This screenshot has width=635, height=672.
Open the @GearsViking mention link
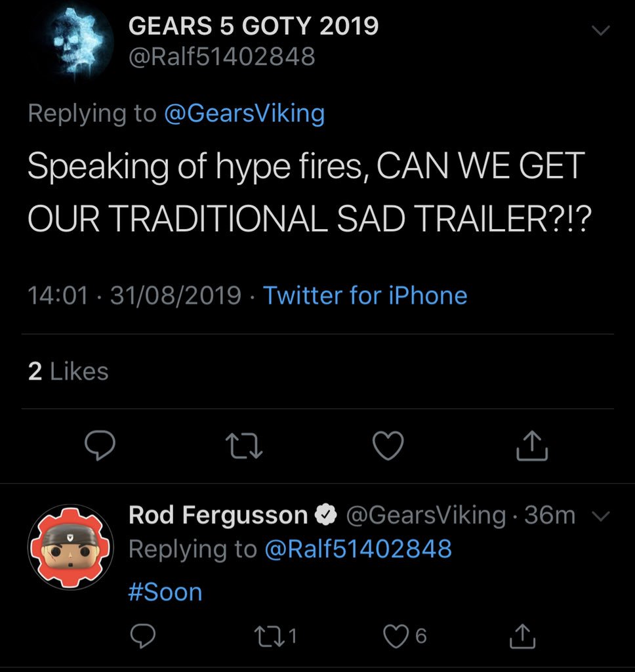pyautogui.click(x=244, y=114)
